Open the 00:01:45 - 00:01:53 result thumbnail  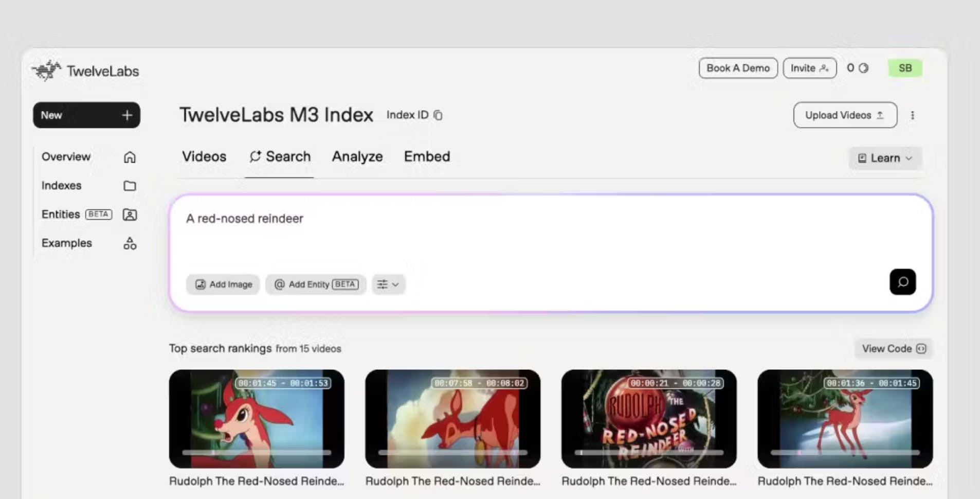(x=257, y=419)
